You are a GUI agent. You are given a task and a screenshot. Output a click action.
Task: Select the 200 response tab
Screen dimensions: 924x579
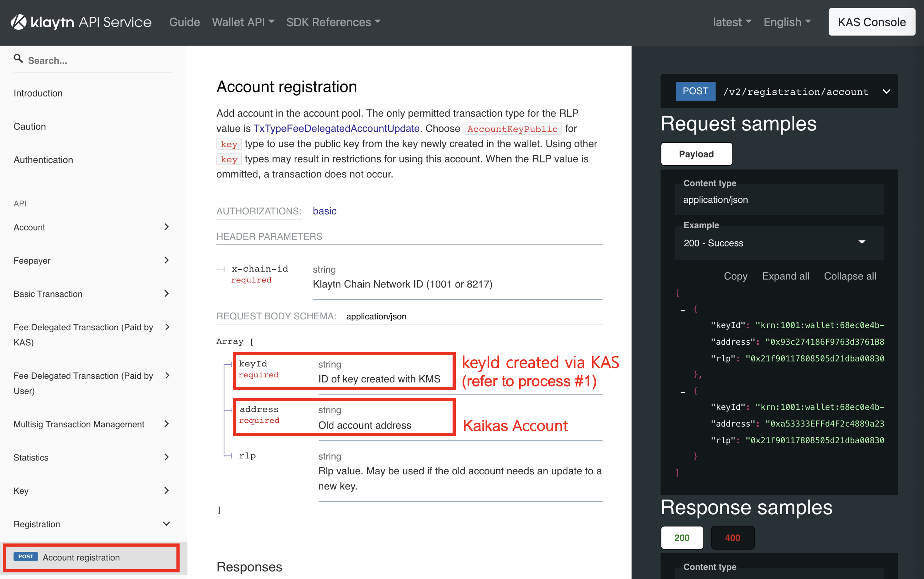682,537
